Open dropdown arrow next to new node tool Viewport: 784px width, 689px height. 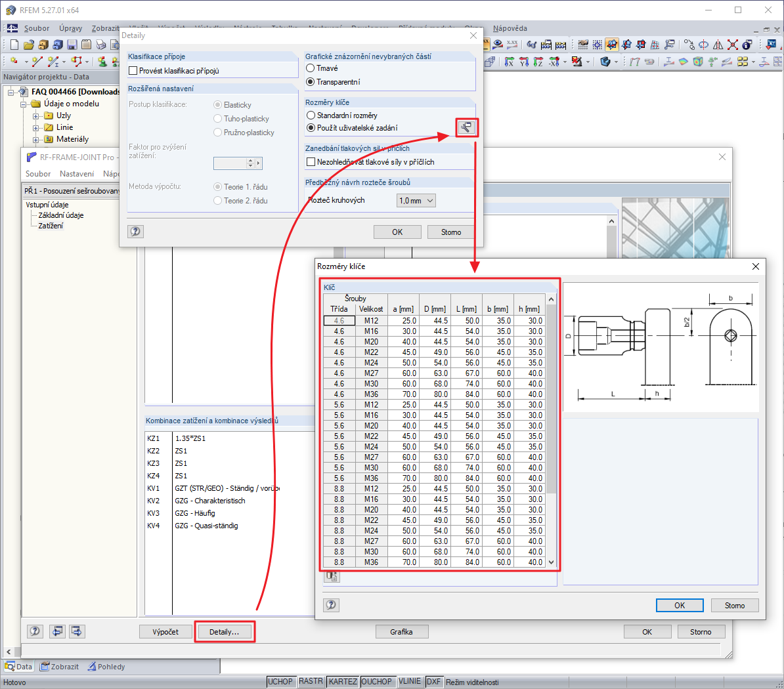coord(26,62)
